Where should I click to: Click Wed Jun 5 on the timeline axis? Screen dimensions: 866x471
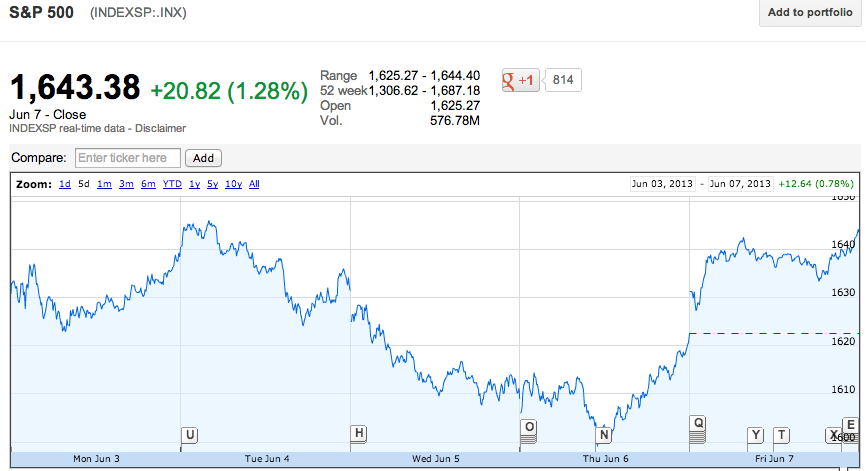click(x=436, y=459)
